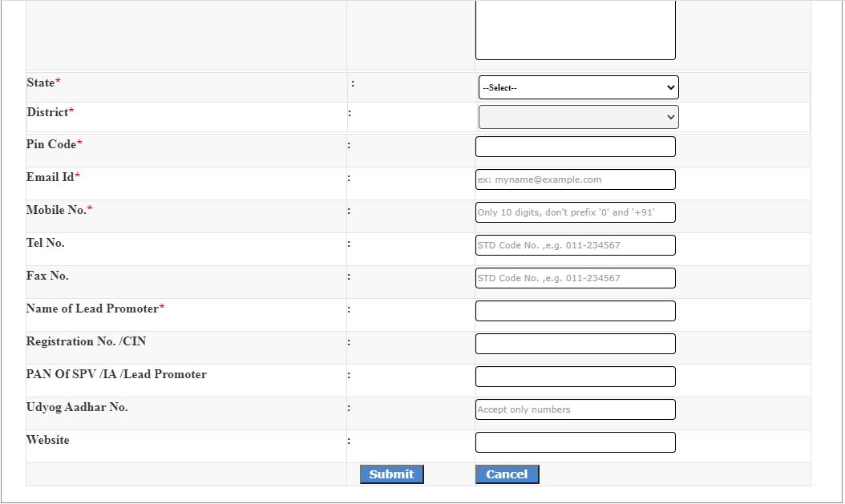Select the PAN of SPV/IA/Lead Promoter field

point(575,377)
